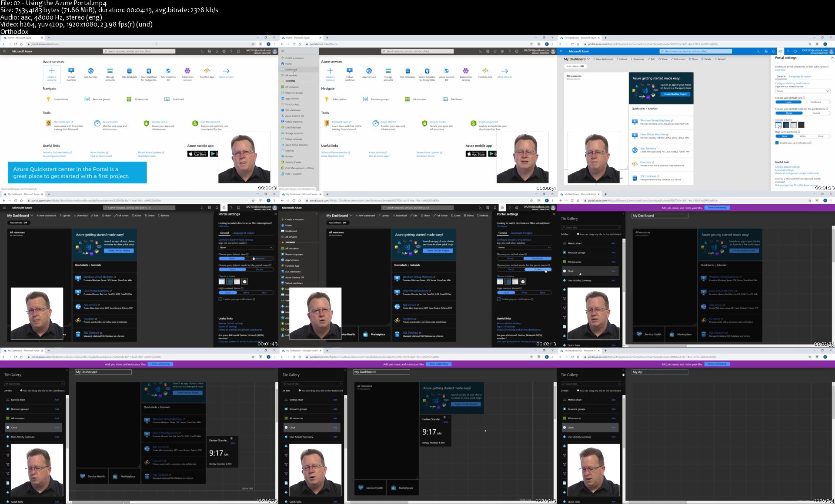Click Windows Virtual Machines icon in 00:01:23 frame
The height and width of the screenshot is (504, 835).
click(635, 122)
